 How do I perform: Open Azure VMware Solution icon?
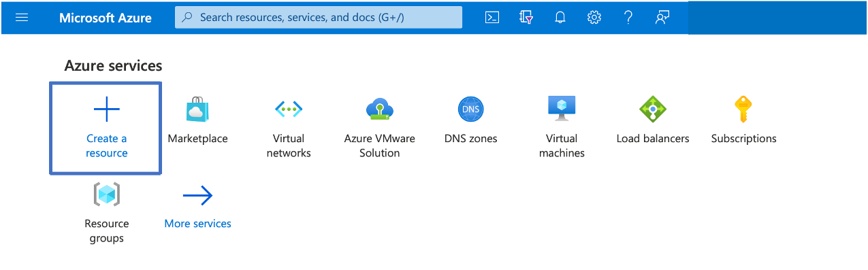point(380,109)
